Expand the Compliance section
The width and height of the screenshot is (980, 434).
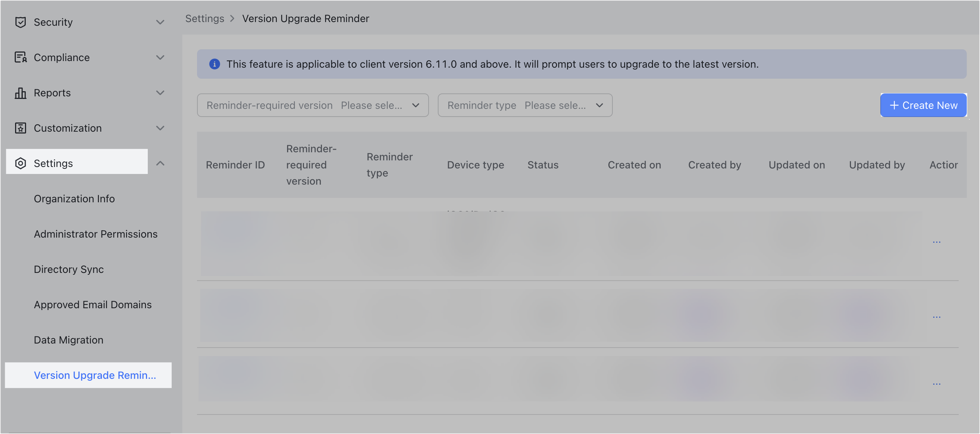point(160,57)
